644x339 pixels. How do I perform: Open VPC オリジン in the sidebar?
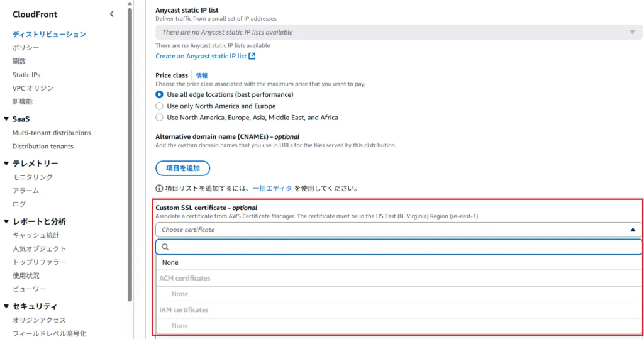(x=33, y=88)
